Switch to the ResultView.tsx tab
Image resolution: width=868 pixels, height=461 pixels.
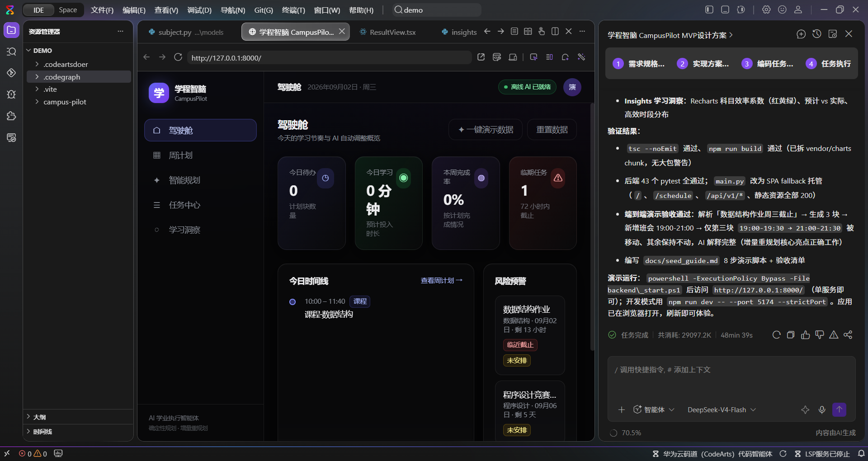coord(392,32)
